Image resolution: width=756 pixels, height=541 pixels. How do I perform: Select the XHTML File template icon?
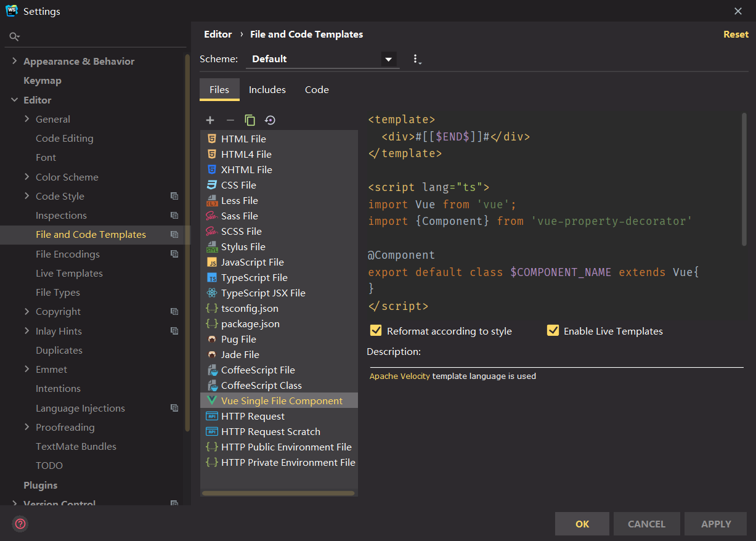(212, 169)
